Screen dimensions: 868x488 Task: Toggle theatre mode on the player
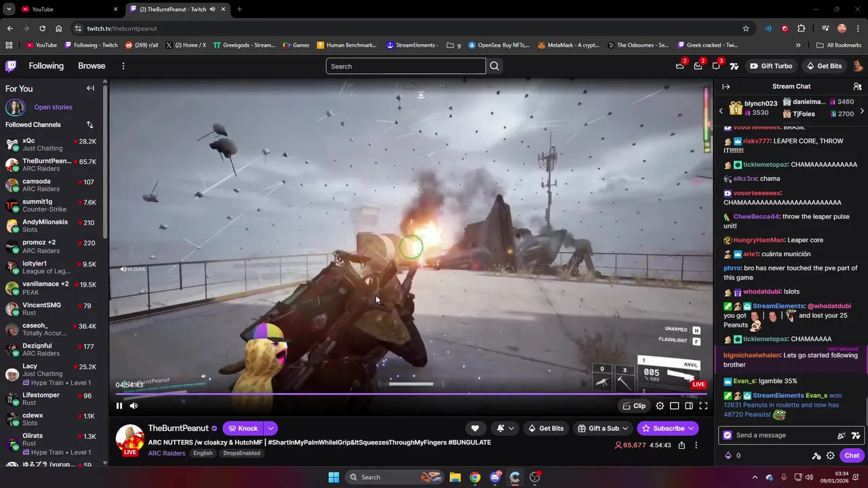[x=689, y=406]
